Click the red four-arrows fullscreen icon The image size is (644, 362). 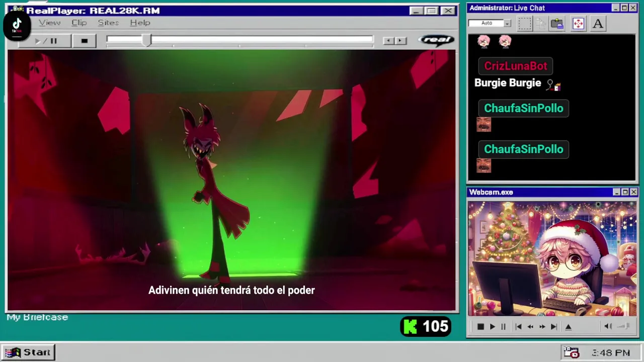pyautogui.click(x=578, y=24)
